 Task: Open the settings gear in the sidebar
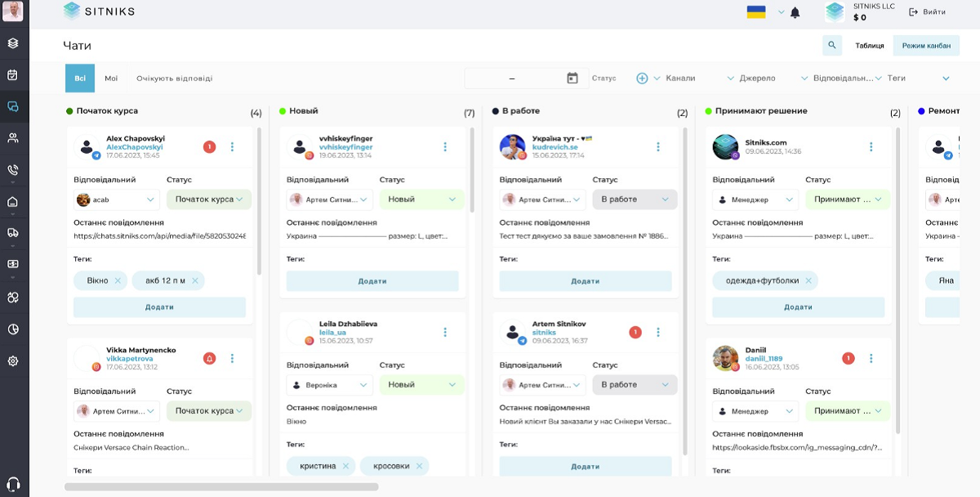[13, 361]
